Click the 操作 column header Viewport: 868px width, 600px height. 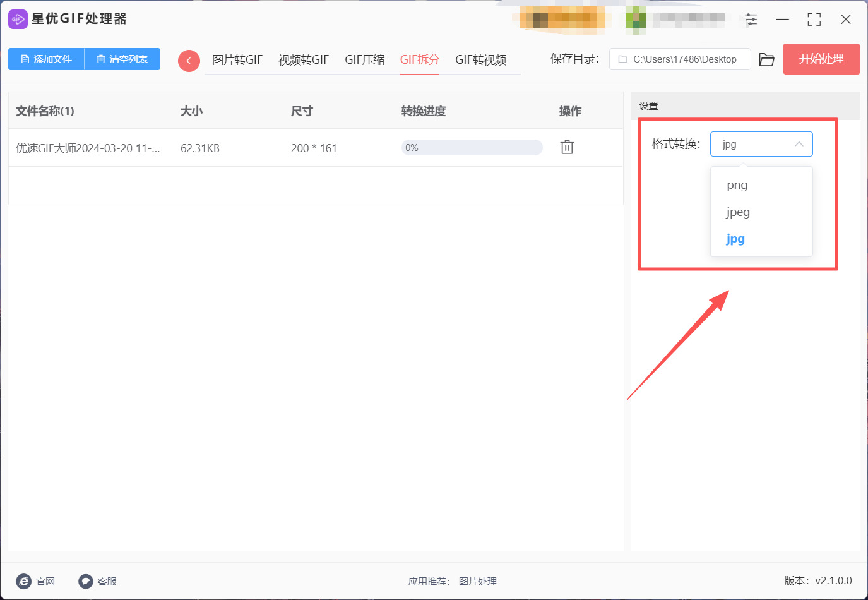point(570,111)
